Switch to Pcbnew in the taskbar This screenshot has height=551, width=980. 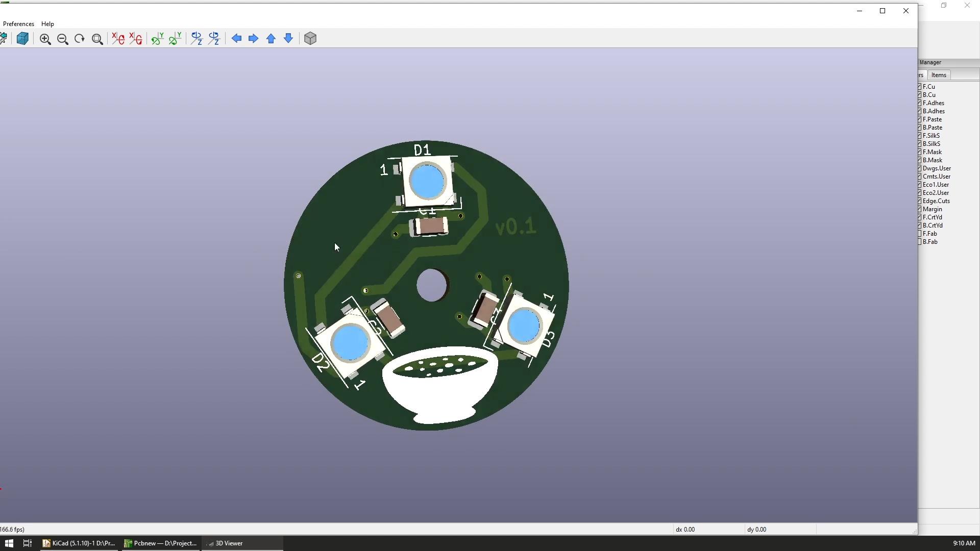[160, 543]
